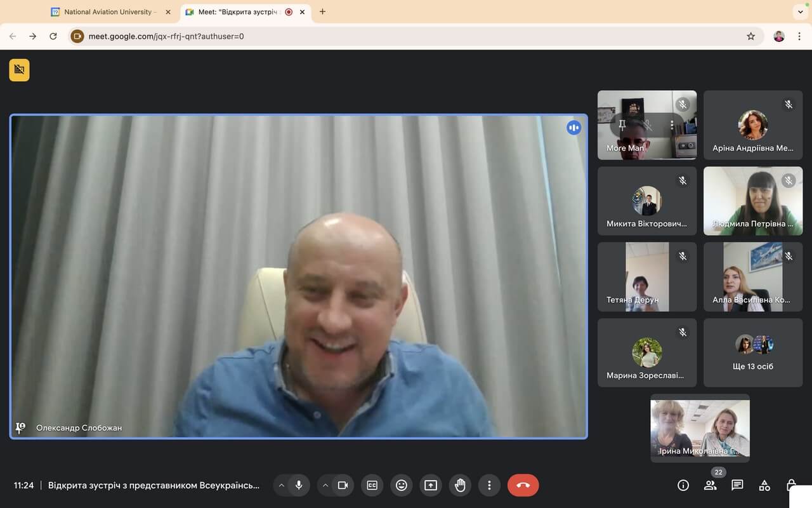Click the yellow icon above main video
Screen dimensions: 812x508
[x=19, y=70]
